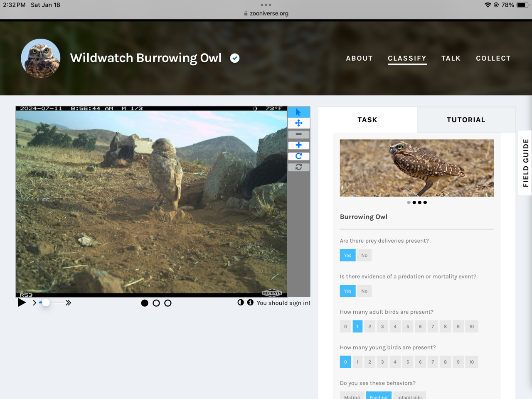Open the COLLECT section
Screen dimensions: 532x399
493,58
